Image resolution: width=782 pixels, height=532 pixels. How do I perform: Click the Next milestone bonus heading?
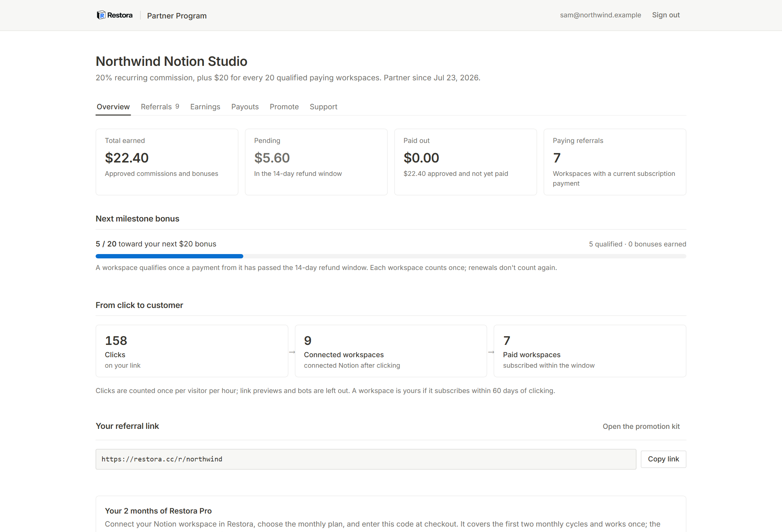point(137,219)
